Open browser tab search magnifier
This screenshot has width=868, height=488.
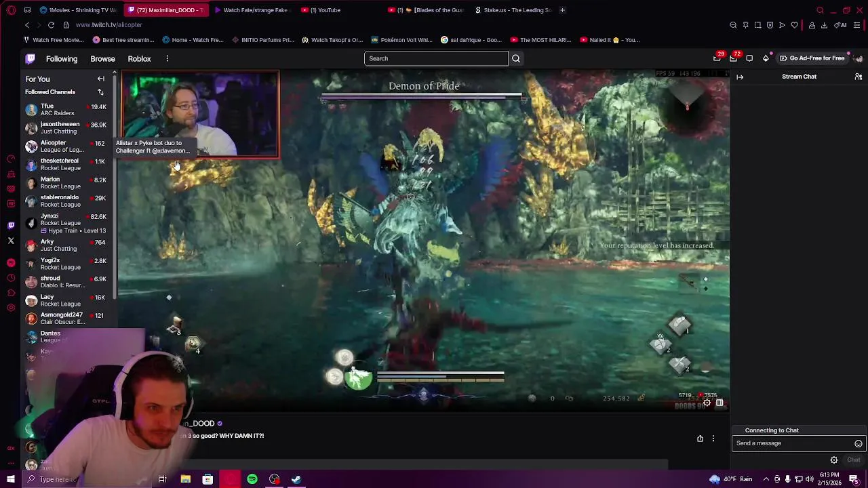click(x=820, y=10)
